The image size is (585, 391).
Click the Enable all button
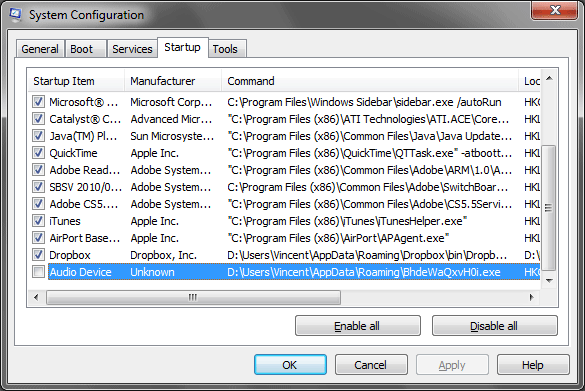(357, 326)
